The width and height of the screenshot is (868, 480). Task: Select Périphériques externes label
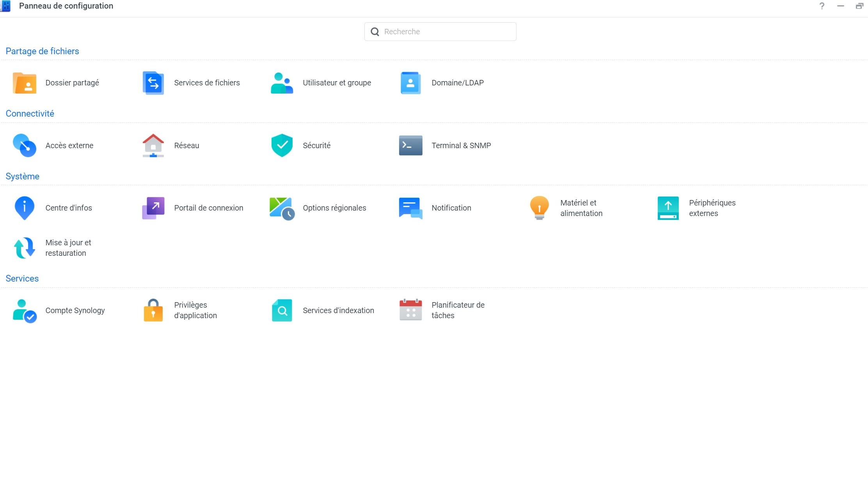point(712,208)
